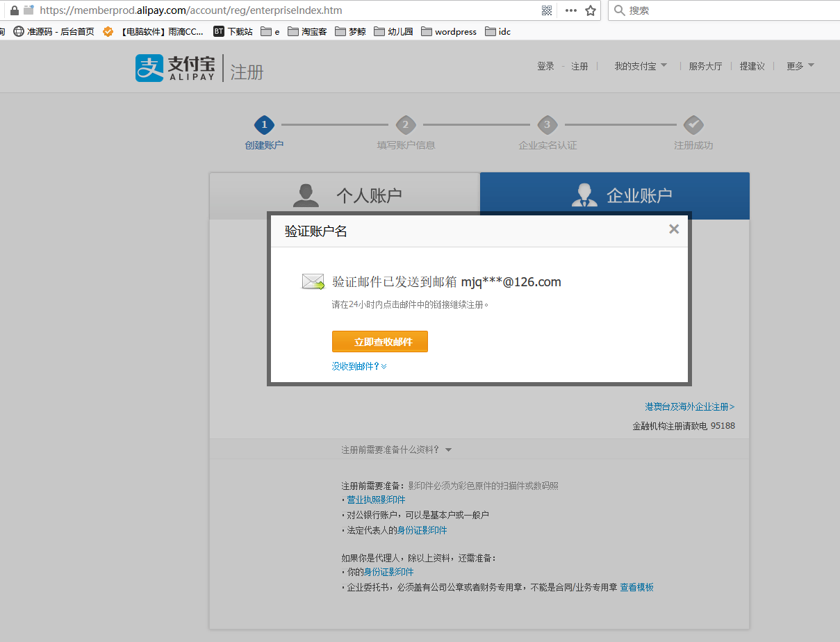
Task: Open the idc bookmark folder
Action: tap(497, 31)
